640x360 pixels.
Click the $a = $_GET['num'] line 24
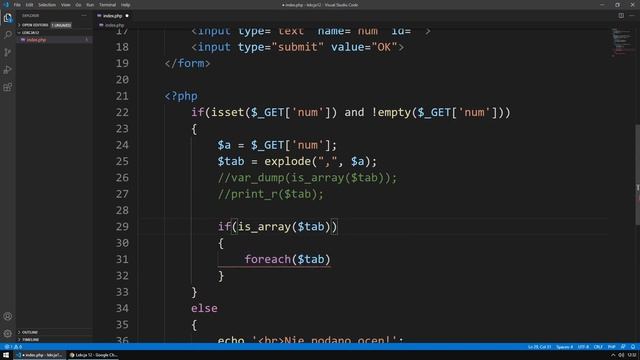(x=277, y=145)
